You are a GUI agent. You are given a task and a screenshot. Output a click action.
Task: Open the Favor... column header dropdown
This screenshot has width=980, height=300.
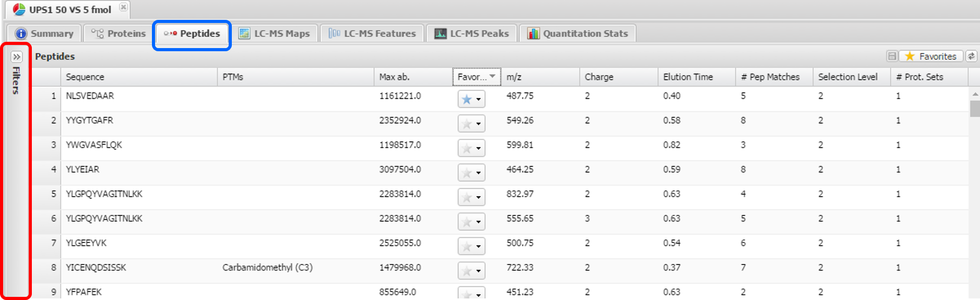click(492, 76)
